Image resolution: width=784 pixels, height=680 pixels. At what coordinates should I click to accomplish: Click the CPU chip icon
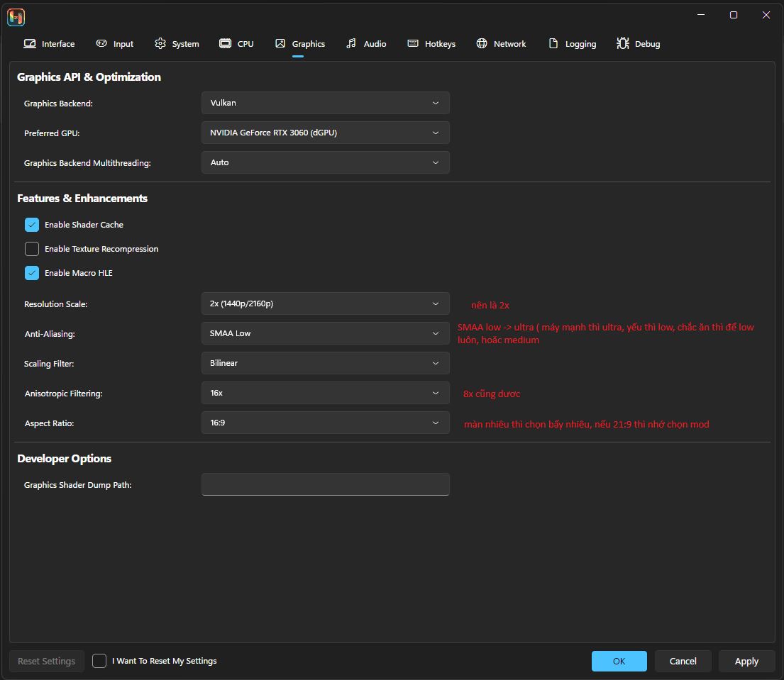point(226,44)
